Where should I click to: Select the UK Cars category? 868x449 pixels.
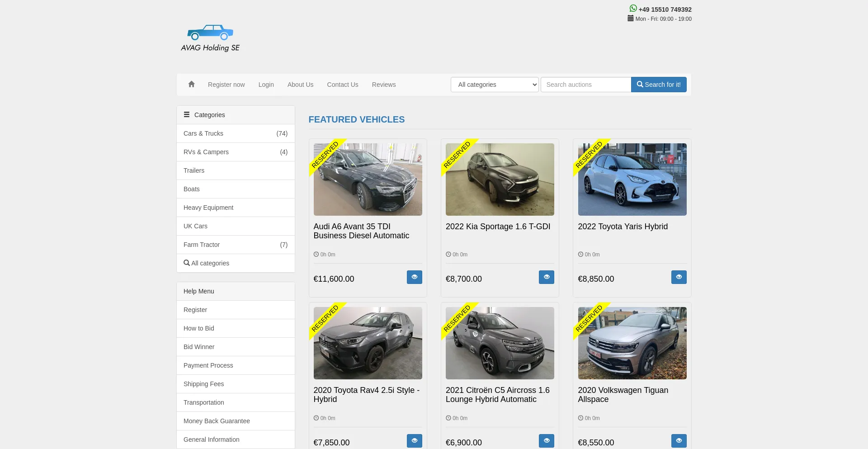point(236,226)
